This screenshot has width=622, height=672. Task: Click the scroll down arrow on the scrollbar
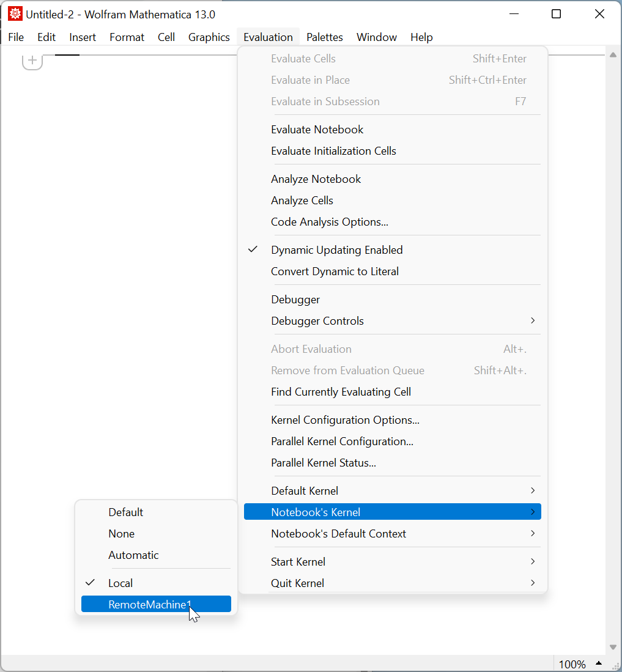[613, 646]
